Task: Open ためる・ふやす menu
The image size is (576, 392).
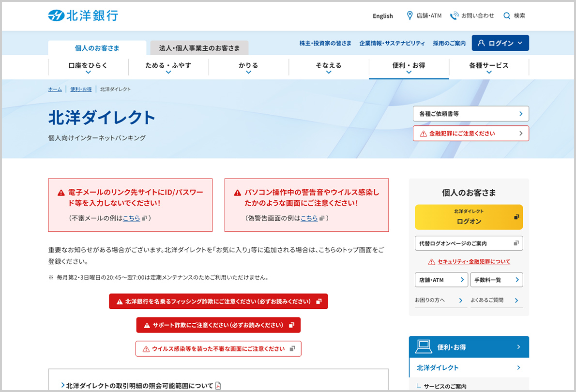Action: pos(168,67)
